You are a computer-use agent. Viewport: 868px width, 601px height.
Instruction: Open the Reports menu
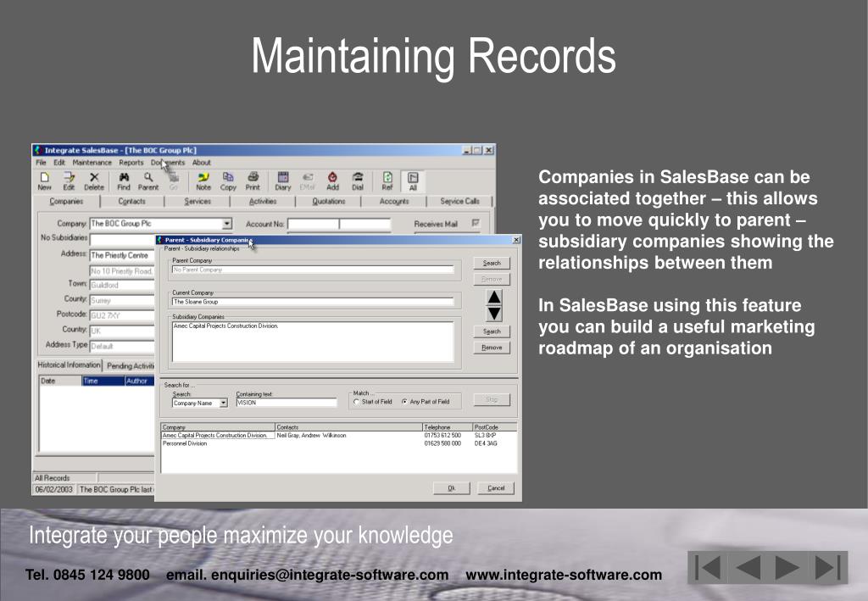tap(131, 162)
